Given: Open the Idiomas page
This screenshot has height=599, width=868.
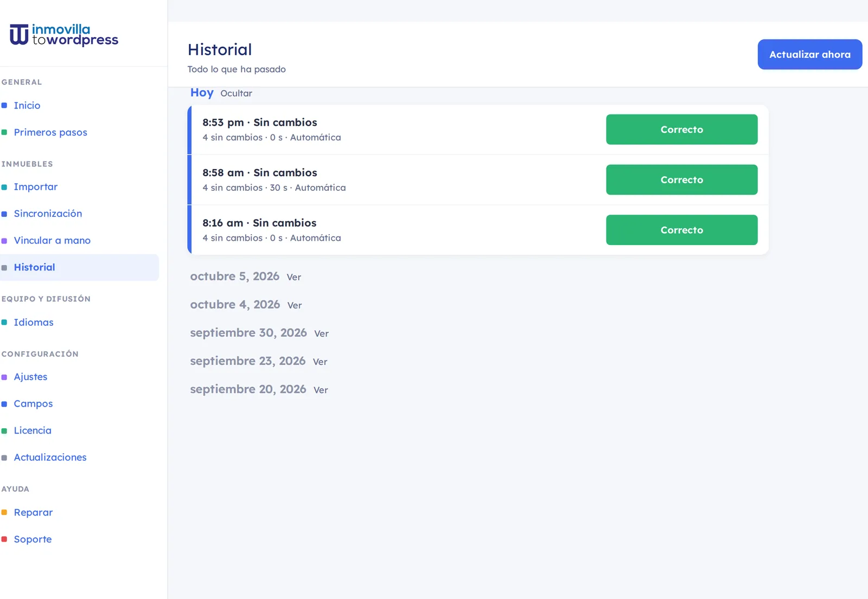Looking at the screenshot, I should click(x=34, y=322).
